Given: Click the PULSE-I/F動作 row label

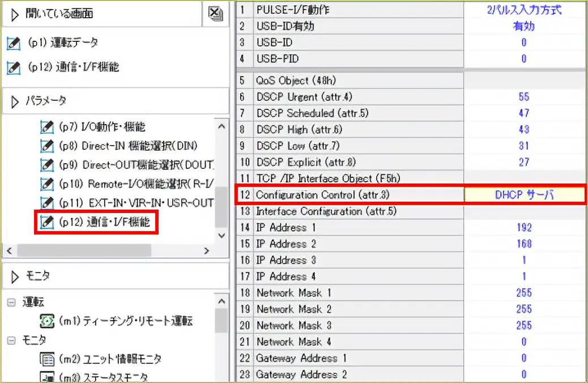Looking at the screenshot, I should click(x=293, y=10).
